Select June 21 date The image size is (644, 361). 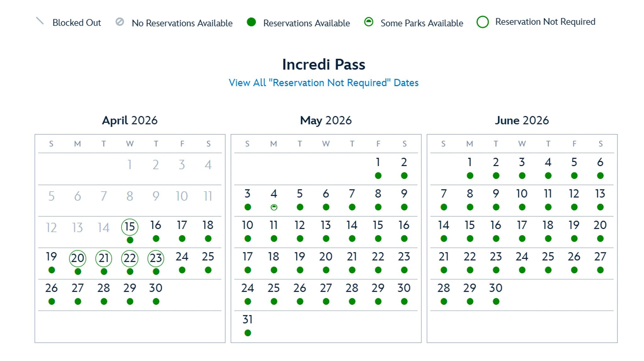(x=443, y=257)
